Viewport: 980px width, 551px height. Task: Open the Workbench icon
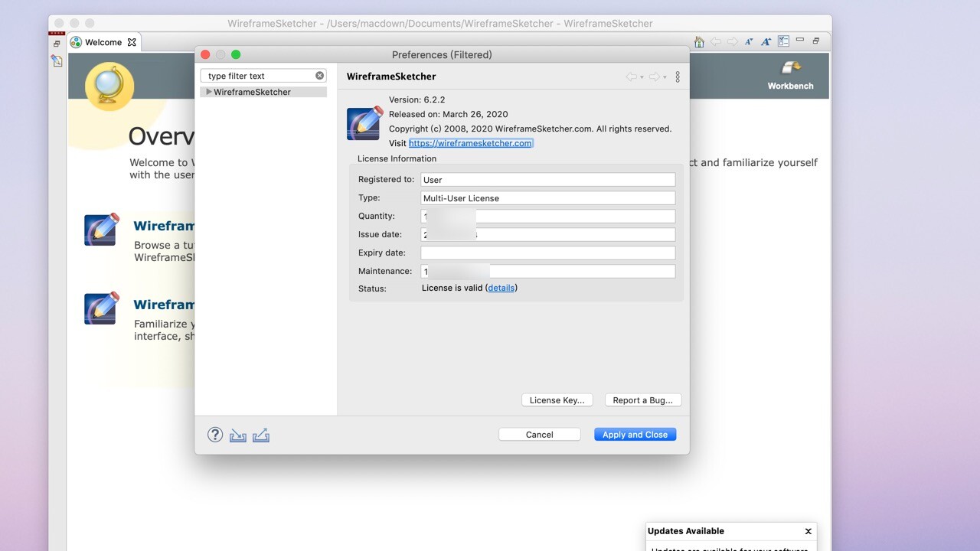(x=791, y=68)
